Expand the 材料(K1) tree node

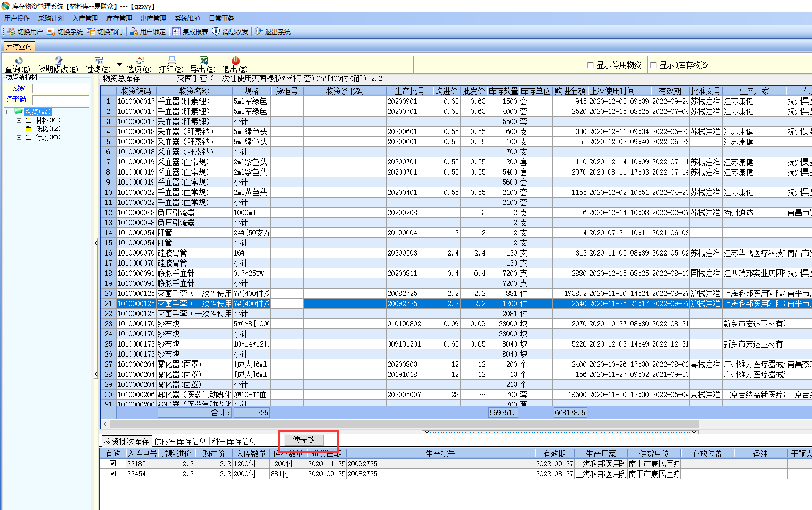pyautogui.click(x=19, y=120)
